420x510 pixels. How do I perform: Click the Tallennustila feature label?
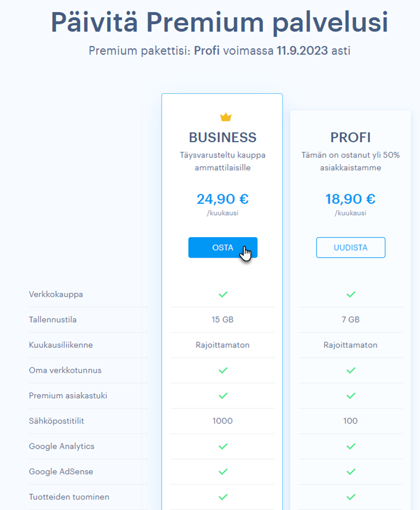pyautogui.click(x=56, y=320)
